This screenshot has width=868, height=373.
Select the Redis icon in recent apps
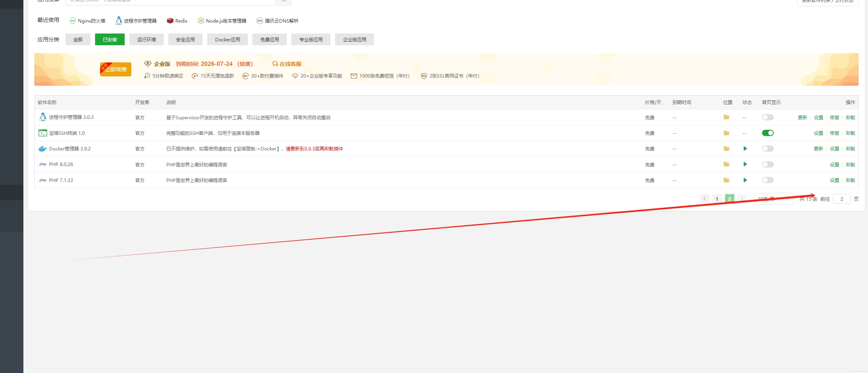tap(170, 21)
